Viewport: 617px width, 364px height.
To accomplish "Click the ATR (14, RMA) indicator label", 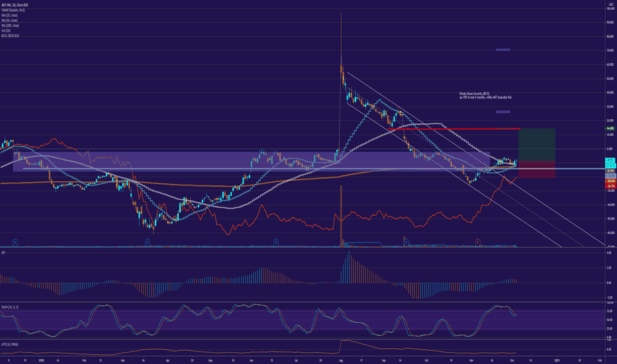I will tap(9, 344).
